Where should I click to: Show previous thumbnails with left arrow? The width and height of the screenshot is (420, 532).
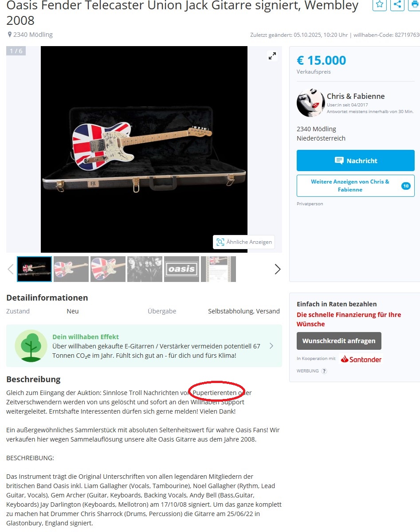pyautogui.click(x=11, y=269)
